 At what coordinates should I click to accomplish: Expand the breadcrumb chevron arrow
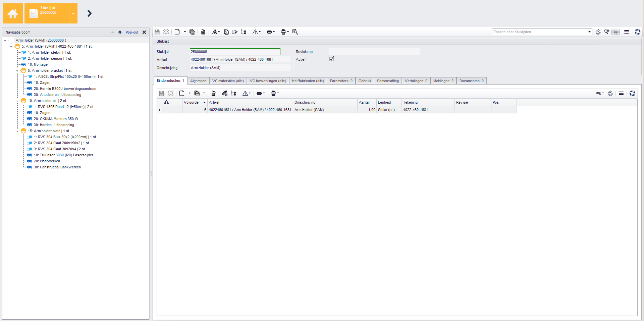[89, 13]
